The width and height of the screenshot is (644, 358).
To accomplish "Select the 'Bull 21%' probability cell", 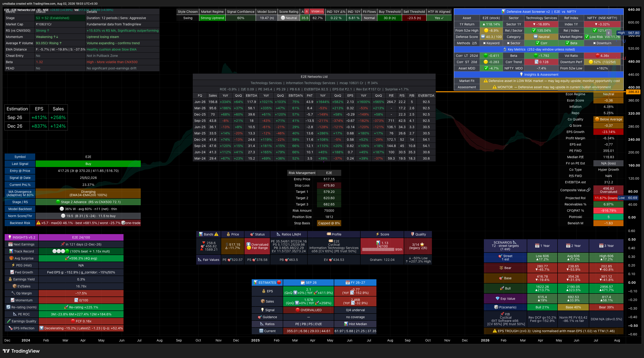I will [542, 307].
